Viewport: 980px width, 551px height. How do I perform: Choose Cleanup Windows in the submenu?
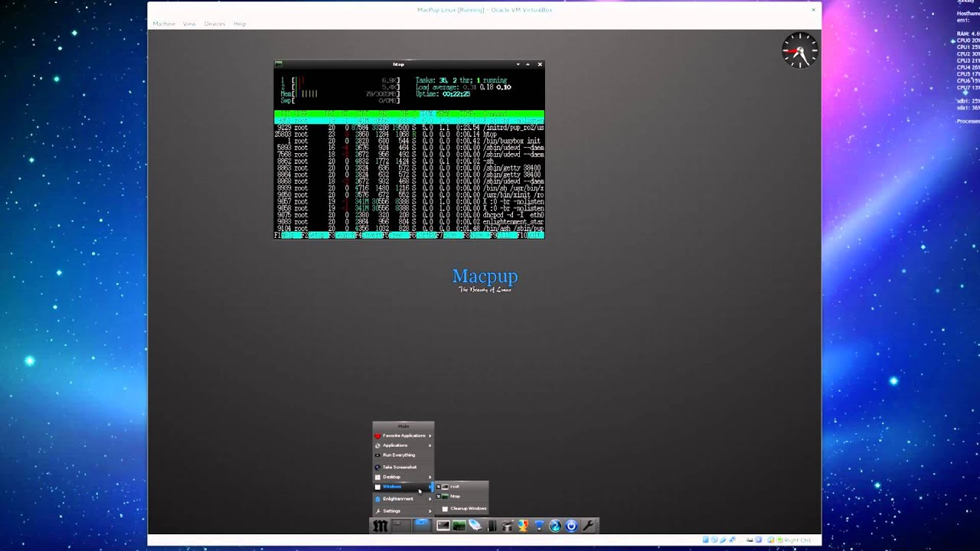tap(462, 508)
